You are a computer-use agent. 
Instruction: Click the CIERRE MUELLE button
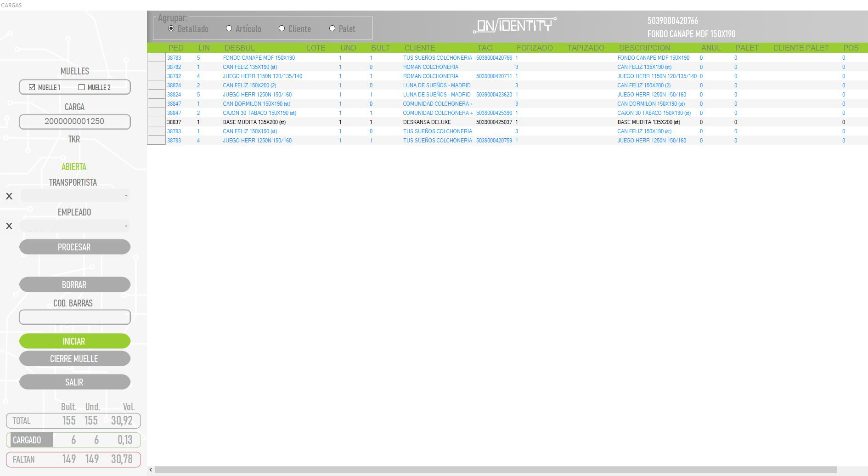pyautogui.click(x=75, y=358)
